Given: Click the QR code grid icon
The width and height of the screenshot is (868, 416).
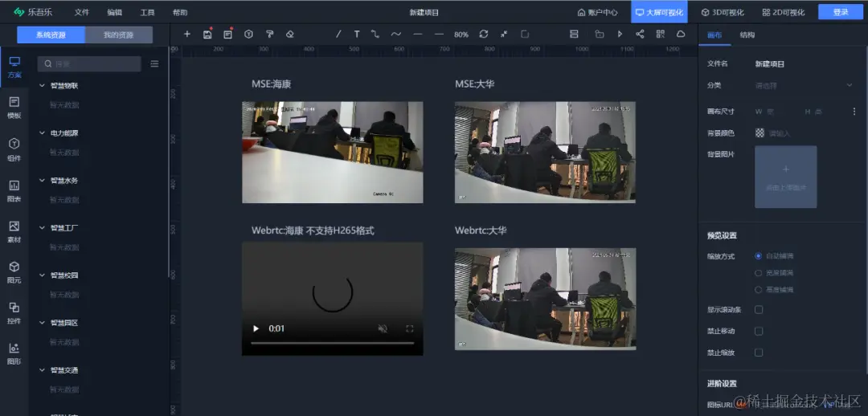Looking at the screenshot, I should 661,35.
